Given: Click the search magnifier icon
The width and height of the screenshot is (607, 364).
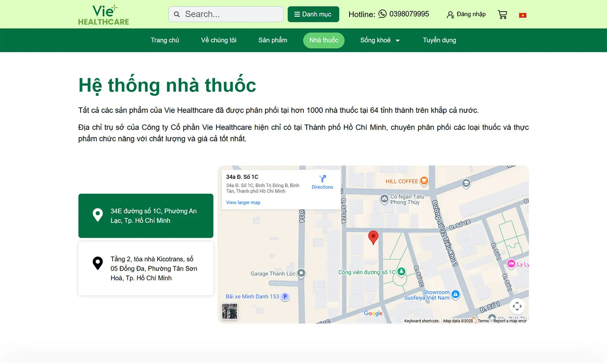Looking at the screenshot, I should (x=177, y=14).
